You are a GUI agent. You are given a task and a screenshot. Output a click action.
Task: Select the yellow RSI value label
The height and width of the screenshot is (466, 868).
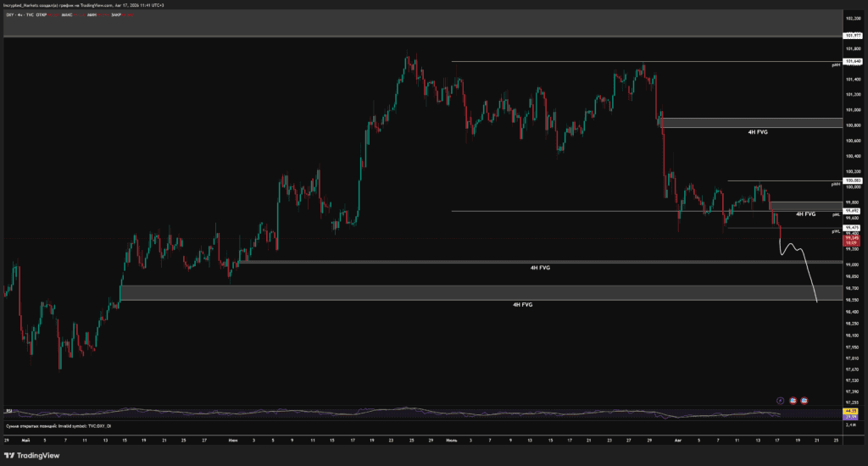pos(851,411)
